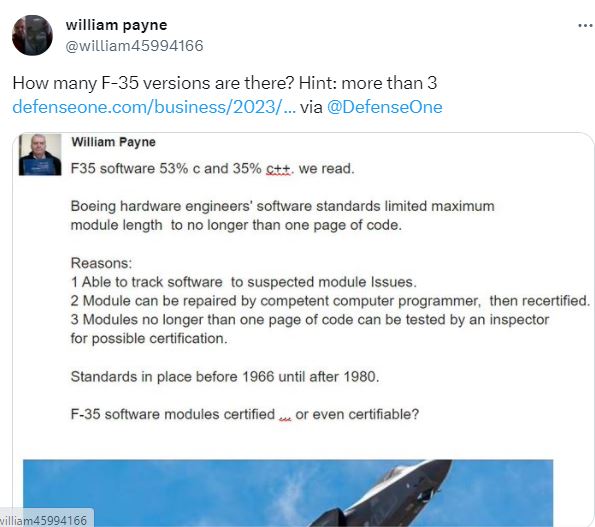Open the @william45994166 handle link
The height and width of the screenshot is (527, 595).
134,46
